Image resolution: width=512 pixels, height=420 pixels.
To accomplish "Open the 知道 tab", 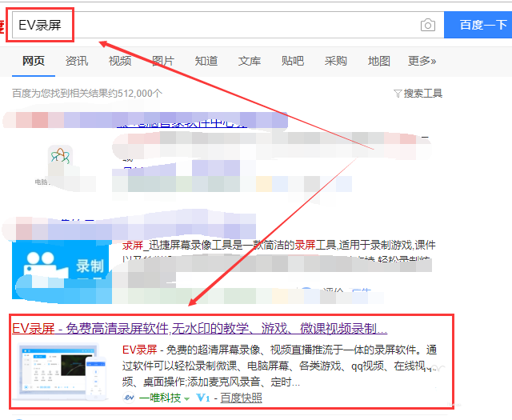I will tap(206, 61).
